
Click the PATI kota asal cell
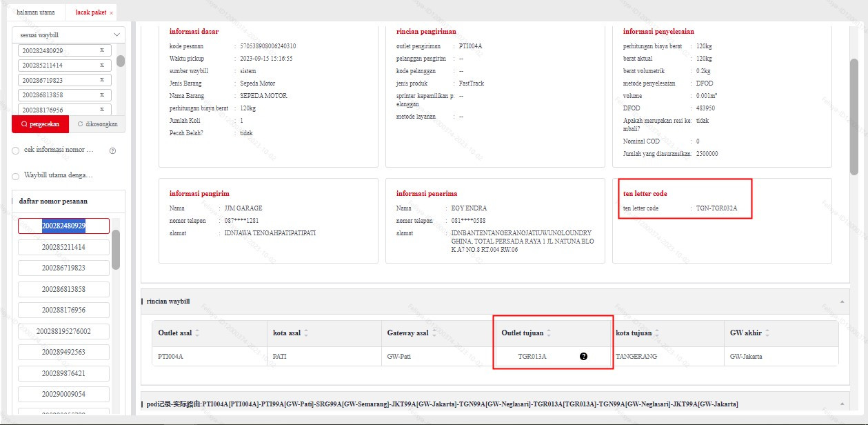pyautogui.click(x=280, y=357)
